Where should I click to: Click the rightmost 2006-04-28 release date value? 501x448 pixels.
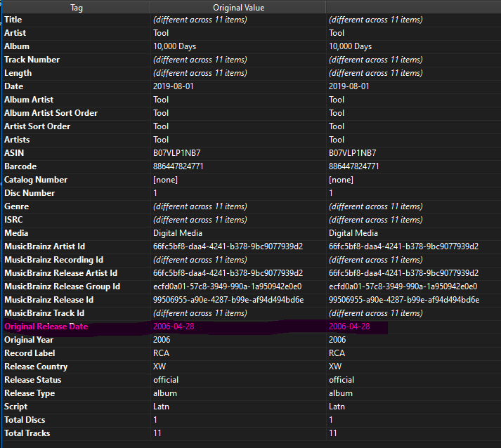click(349, 327)
